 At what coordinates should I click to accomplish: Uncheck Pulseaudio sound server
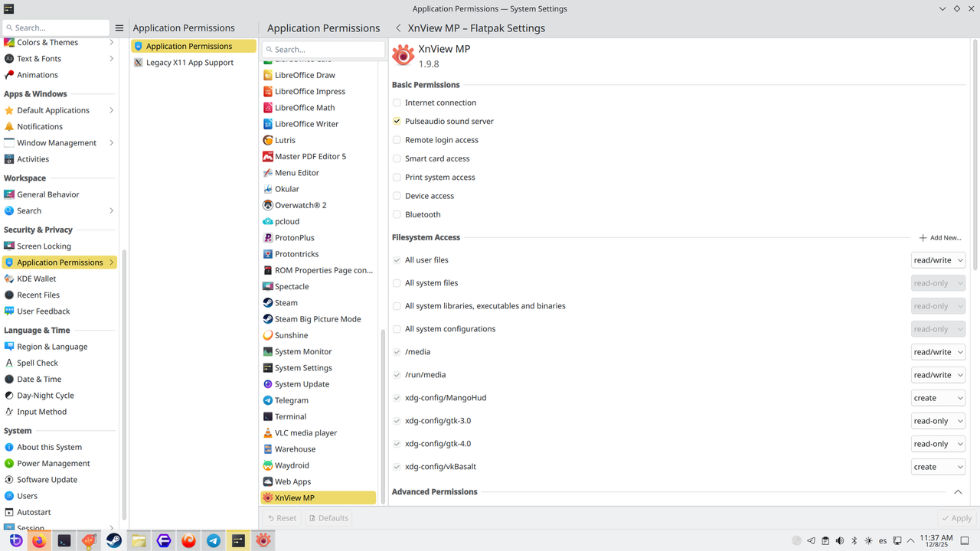[x=397, y=121]
